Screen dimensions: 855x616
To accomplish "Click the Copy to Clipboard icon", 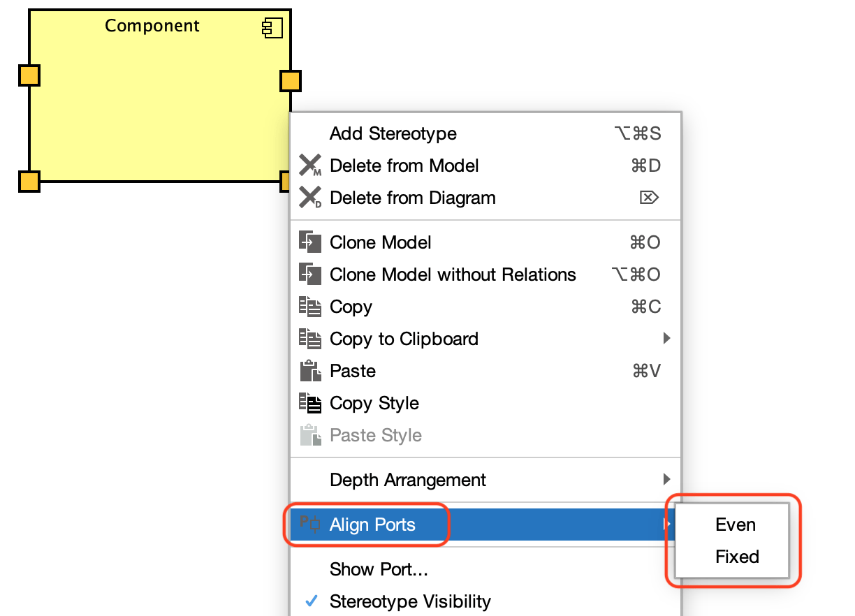I will click(x=310, y=339).
